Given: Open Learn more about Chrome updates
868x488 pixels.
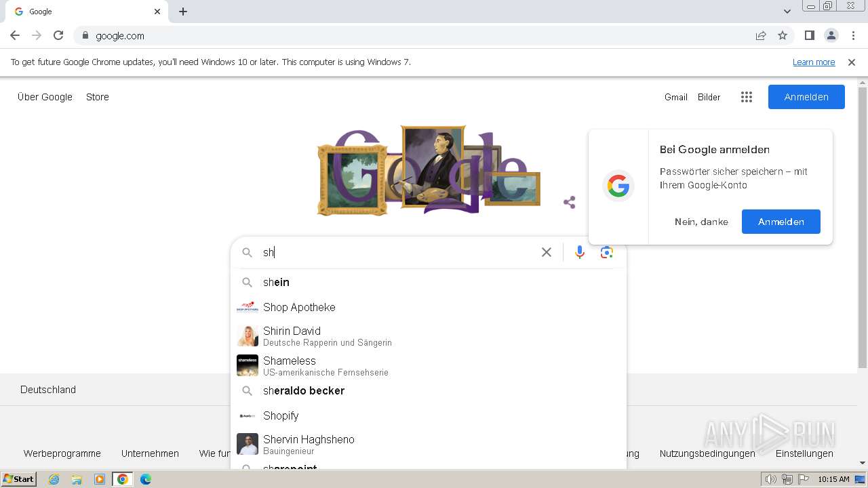Looking at the screenshot, I should 814,62.
